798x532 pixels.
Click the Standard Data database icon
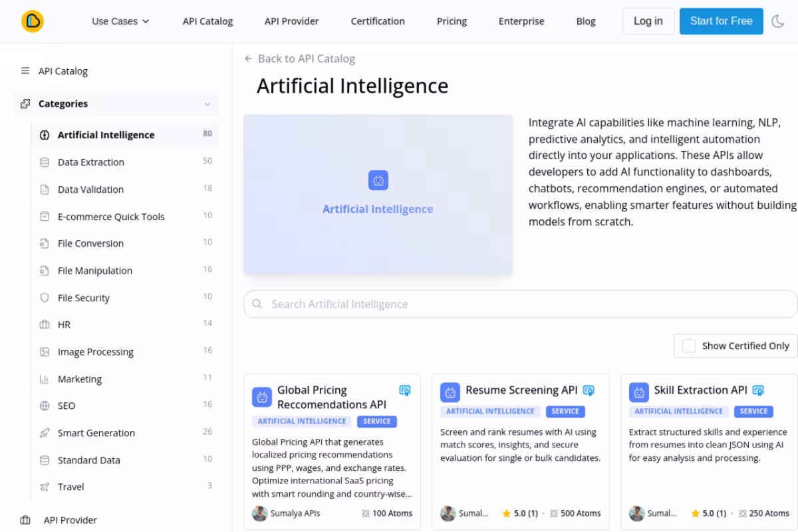(45, 460)
